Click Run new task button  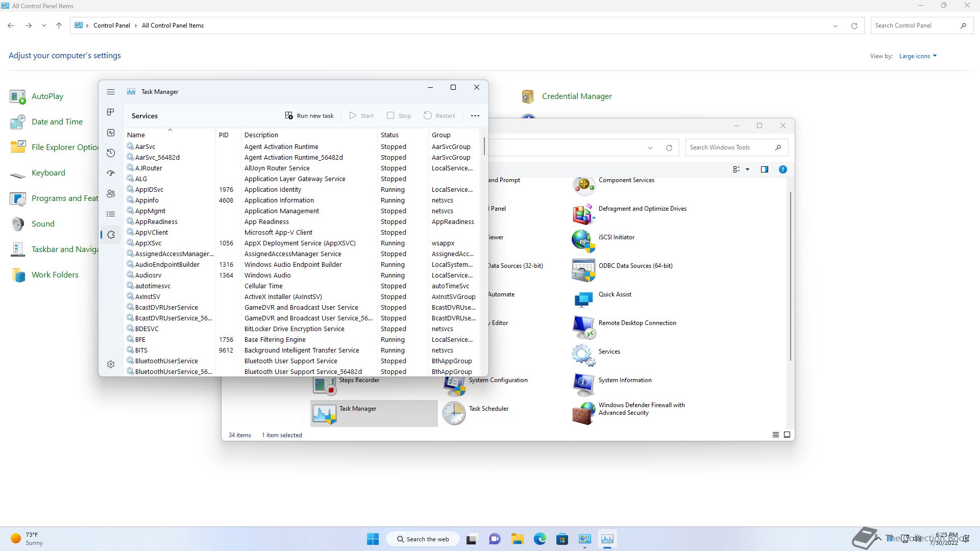tap(309, 116)
